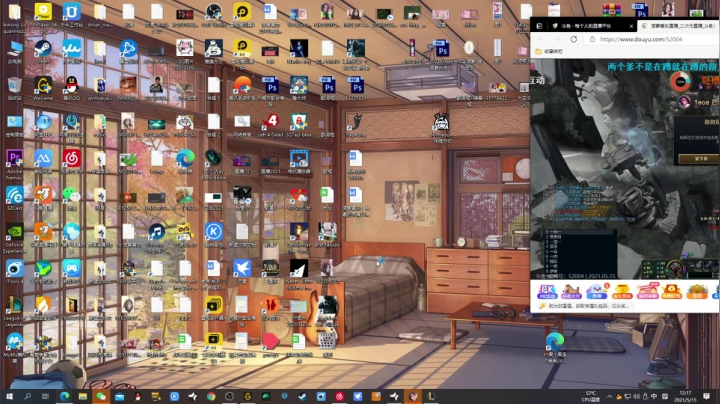This screenshot has width=720, height=404.
Task: Open Task View on the taskbar
Action: click(x=45, y=396)
